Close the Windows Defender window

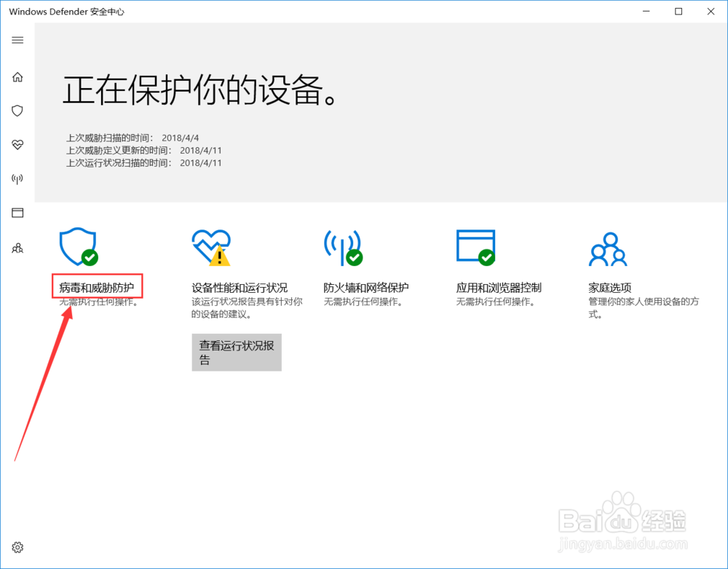pyautogui.click(x=711, y=12)
